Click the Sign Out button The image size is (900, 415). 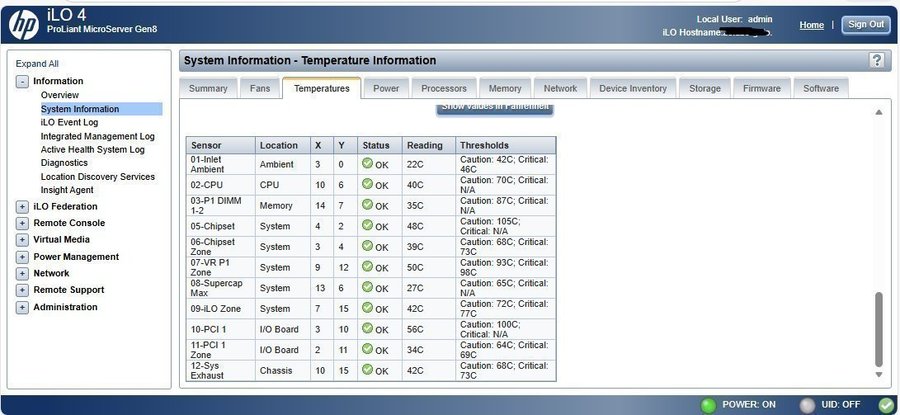[865, 25]
